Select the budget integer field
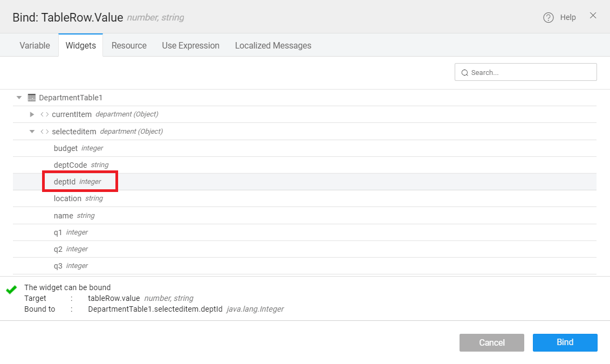610x364 pixels. tap(66, 148)
